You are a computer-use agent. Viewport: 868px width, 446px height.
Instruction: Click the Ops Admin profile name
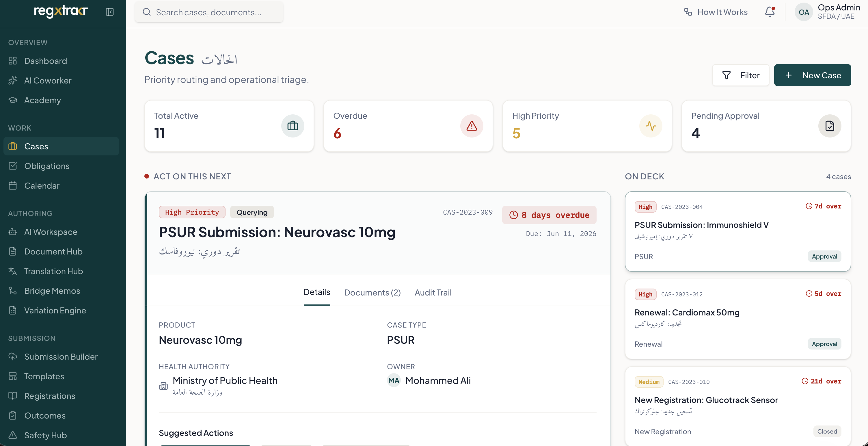pyautogui.click(x=839, y=8)
